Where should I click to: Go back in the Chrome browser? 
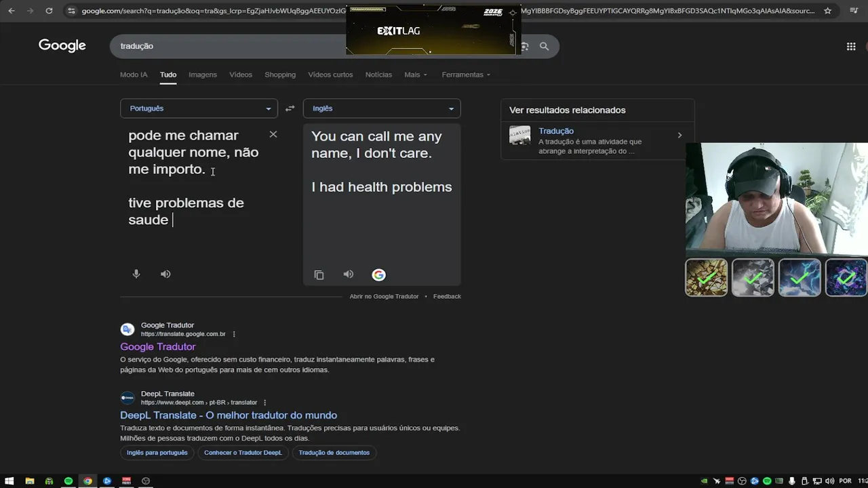click(11, 11)
